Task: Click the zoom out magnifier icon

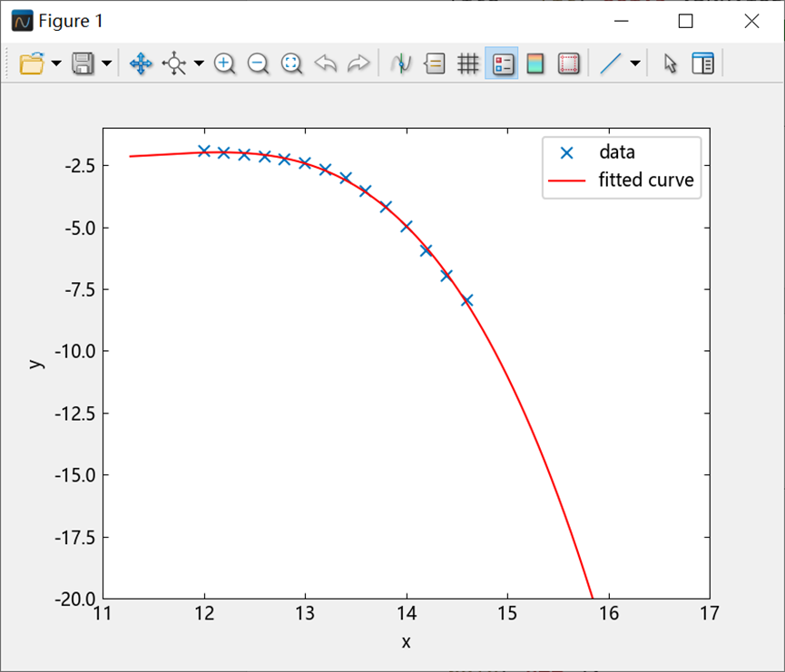Action: (x=258, y=63)
